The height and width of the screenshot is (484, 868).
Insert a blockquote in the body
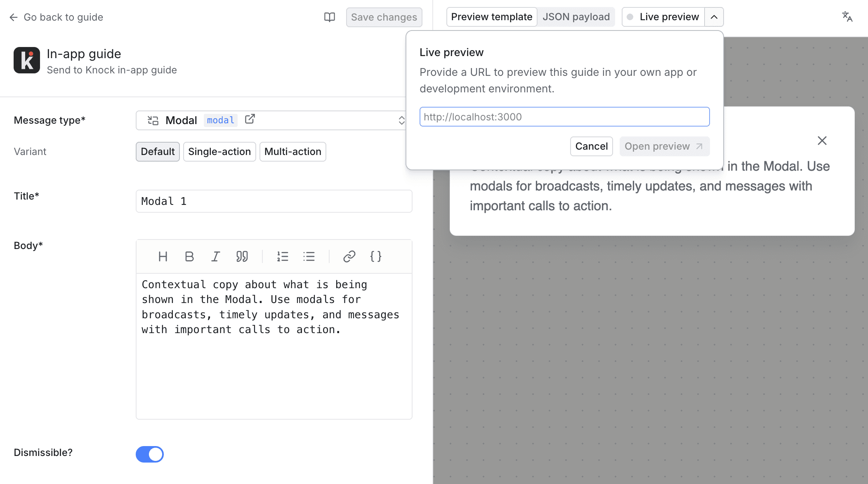(242, 256)
